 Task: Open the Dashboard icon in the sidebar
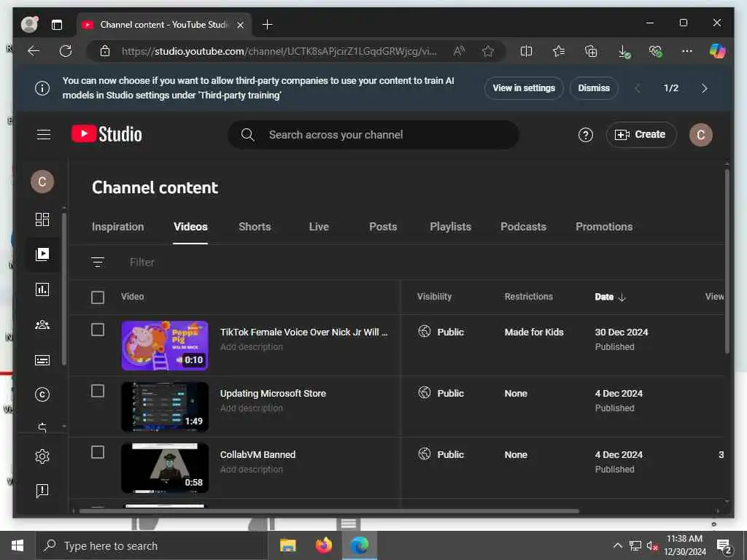(x=42, y=219)
